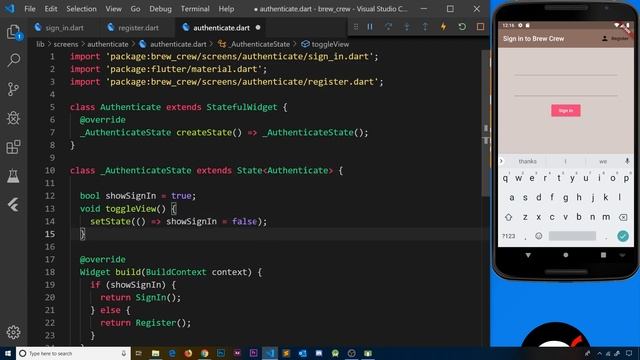640x360 pixels.
Task: Click debug Step Into arrow
Action: (x=407, y=27)
